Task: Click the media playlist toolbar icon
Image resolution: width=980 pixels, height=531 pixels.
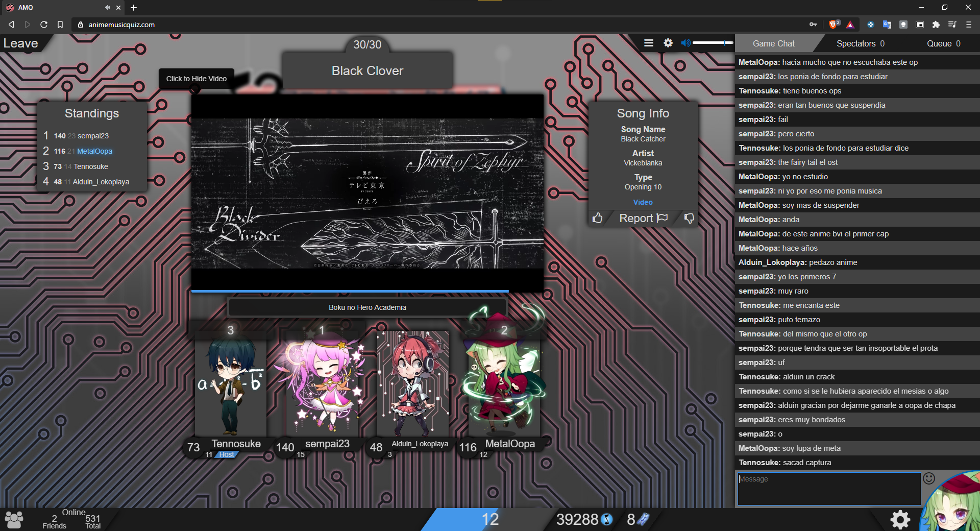Action: click(952, 25)
